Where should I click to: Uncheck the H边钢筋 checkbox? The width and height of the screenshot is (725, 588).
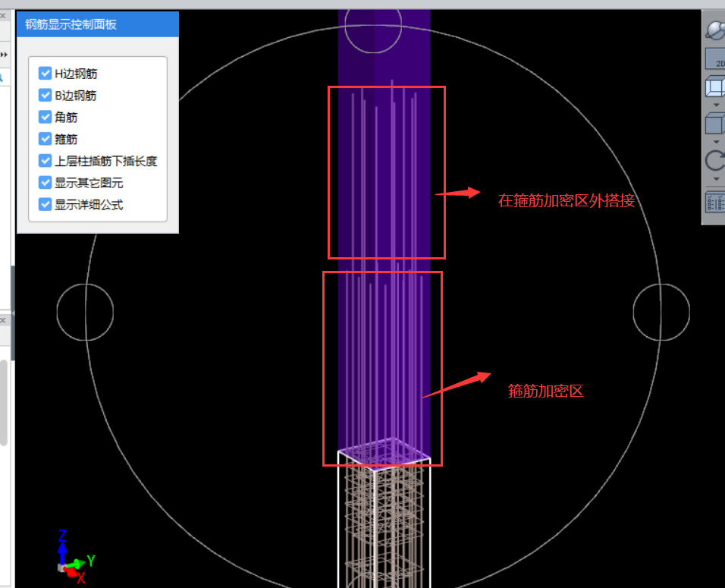point(45,74)
